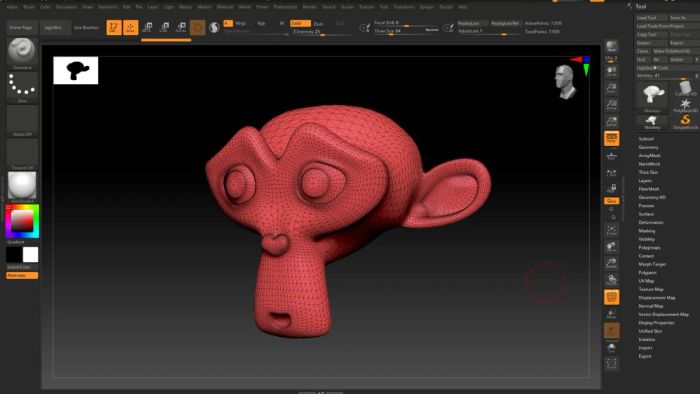Select the black secondary color swatch
This screenshot has height=394, width=700.
[14, 255]
